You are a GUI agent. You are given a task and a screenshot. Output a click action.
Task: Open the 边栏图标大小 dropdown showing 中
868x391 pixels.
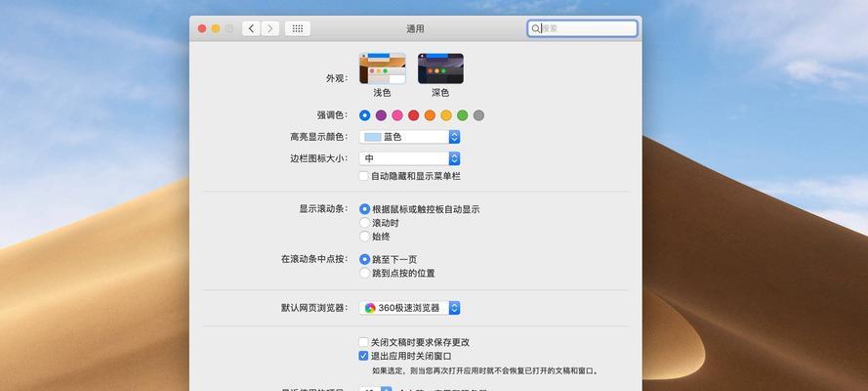pyautogui.click(x=410, y=158)
